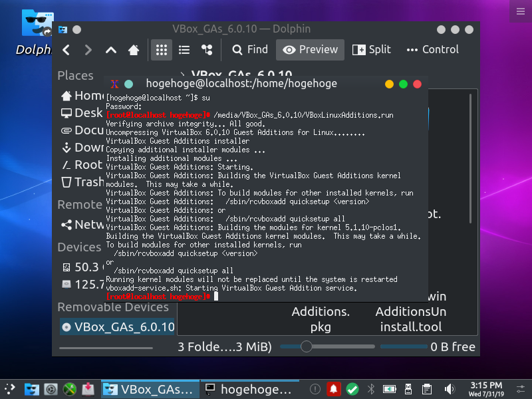Open Bluetooth tray settings
The width and height of the screenshot is (532, 399).
tap(371, 389)
